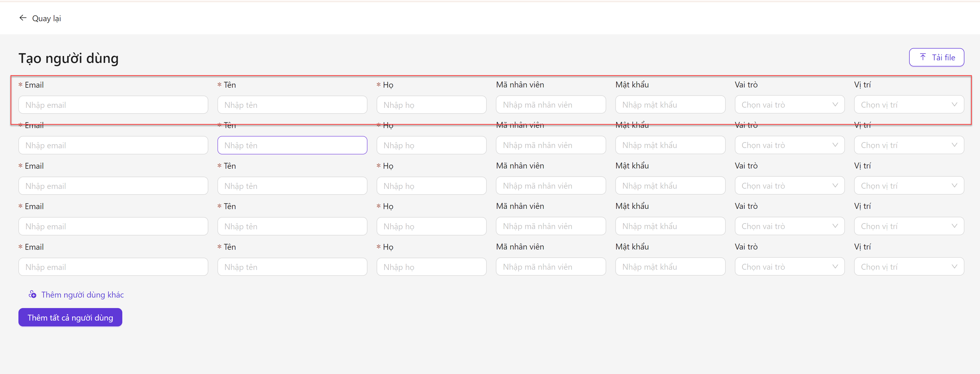Focus the fifth row Nhập họ field
The height and width of the screenshot is (374, 980).
(431, 266)
